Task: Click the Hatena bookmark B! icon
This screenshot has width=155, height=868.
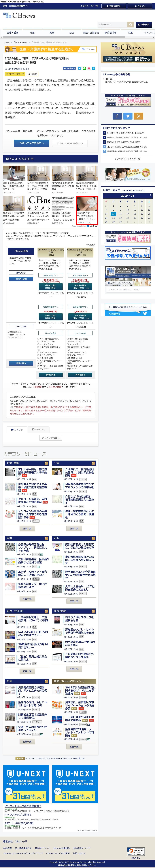Action: pyautogui.click(x=94, y=68)
